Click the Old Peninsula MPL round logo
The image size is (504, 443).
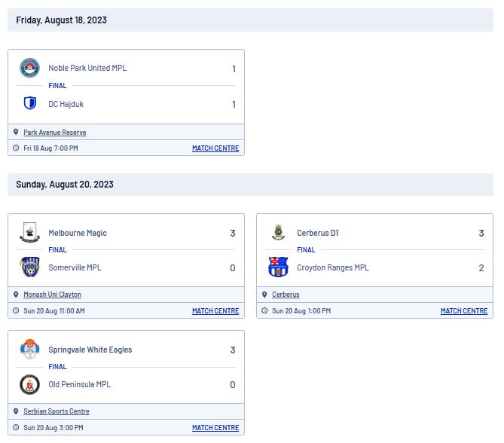(x=29, y=384)
